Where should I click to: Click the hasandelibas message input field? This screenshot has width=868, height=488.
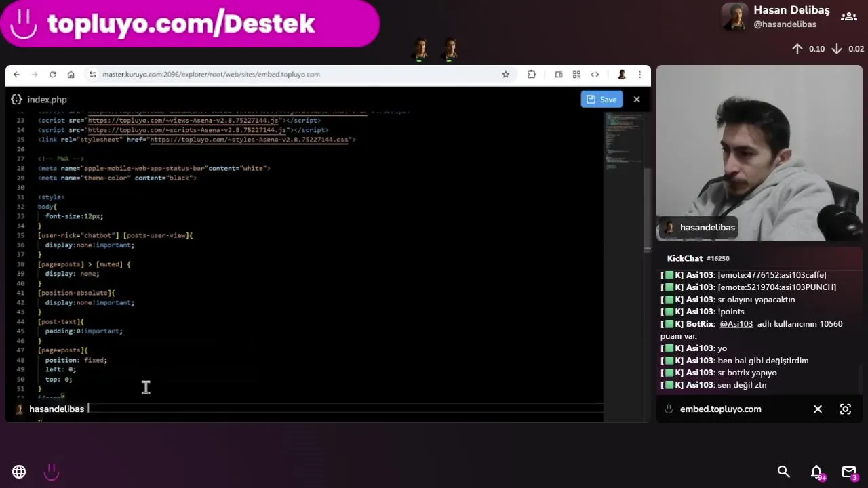click(344, 409)
